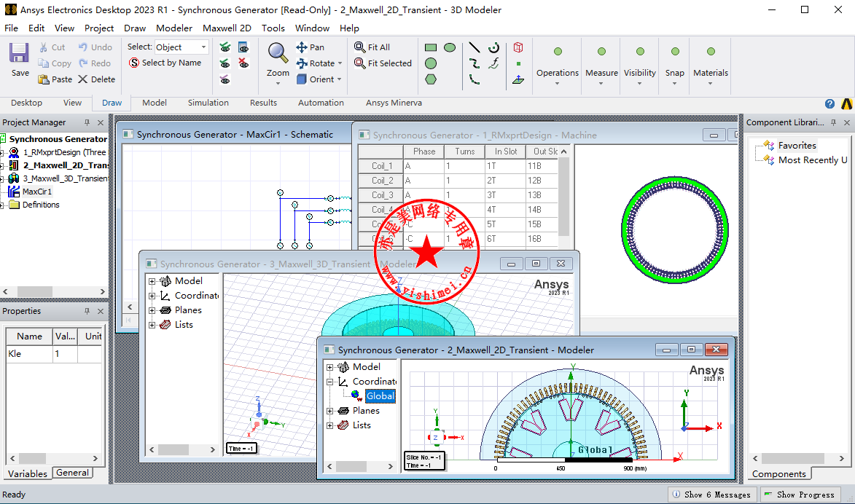This screenshot has width=855, height=504.
Task: Click the Fit All icon
Action: [x=360, y=47]
